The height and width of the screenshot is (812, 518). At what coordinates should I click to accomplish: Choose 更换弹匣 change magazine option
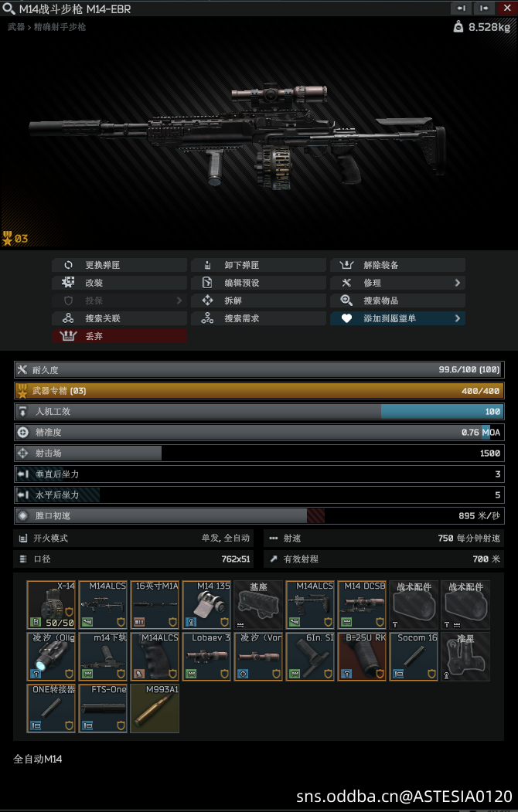click(119, 265)
